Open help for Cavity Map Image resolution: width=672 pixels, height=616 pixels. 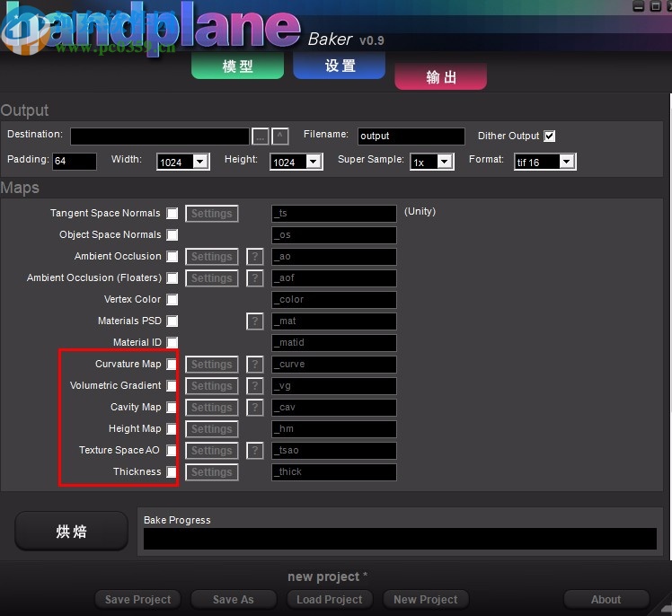coord(255,407)
